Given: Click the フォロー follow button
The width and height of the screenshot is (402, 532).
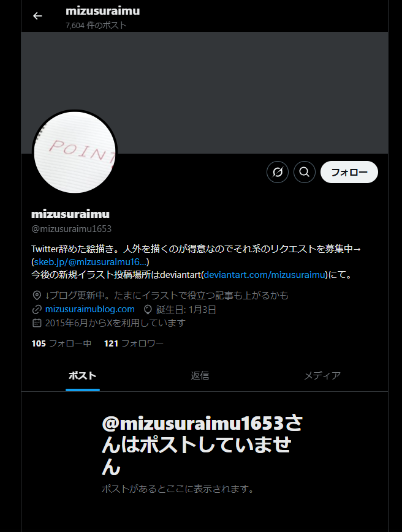Looking at the screenshot, I should pyautogui.click(x=349, y=172).
